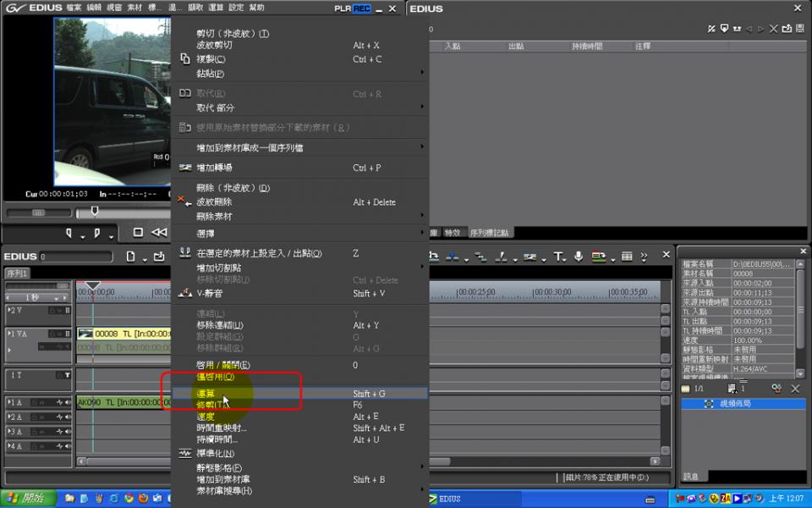Click the 開始 Start button on taskbar
Screen dimensions: 812x508
pos(29,499)
